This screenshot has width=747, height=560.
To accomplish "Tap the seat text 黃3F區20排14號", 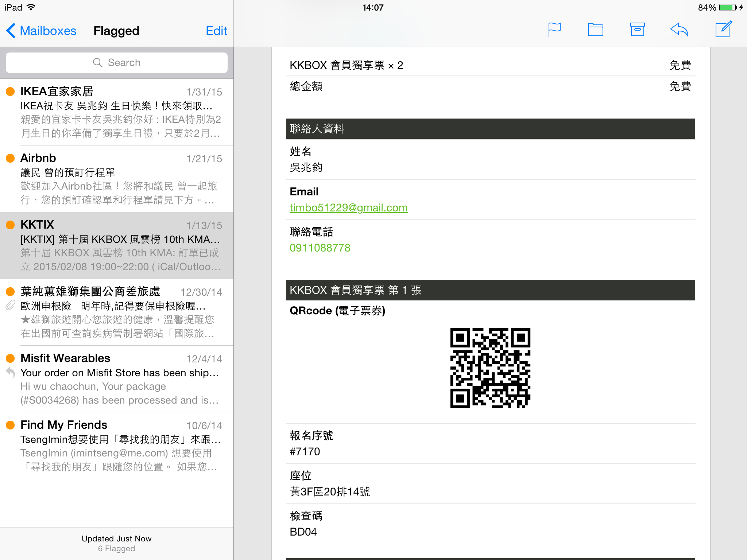I will [330, 492].
